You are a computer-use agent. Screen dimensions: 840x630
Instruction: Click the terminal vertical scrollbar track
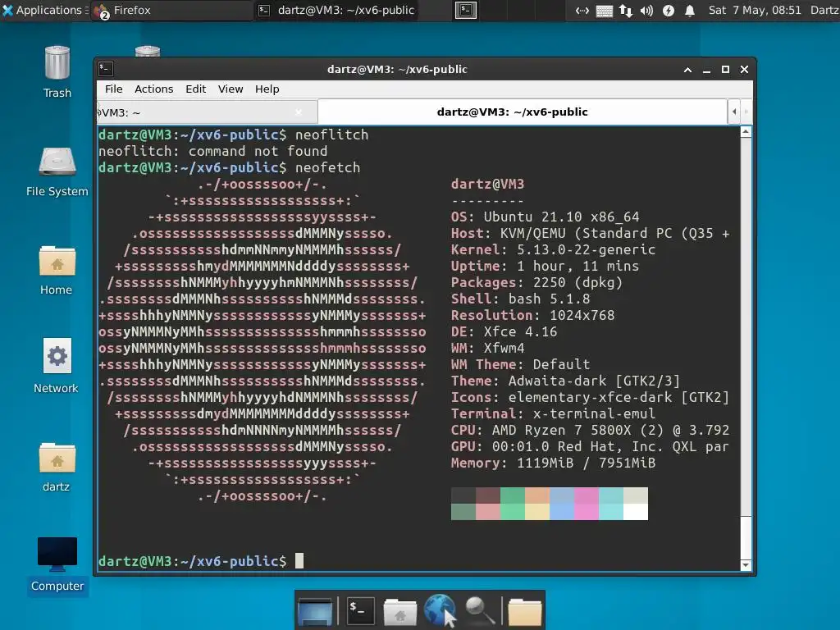pyautogui.click(x=746, y=348)
